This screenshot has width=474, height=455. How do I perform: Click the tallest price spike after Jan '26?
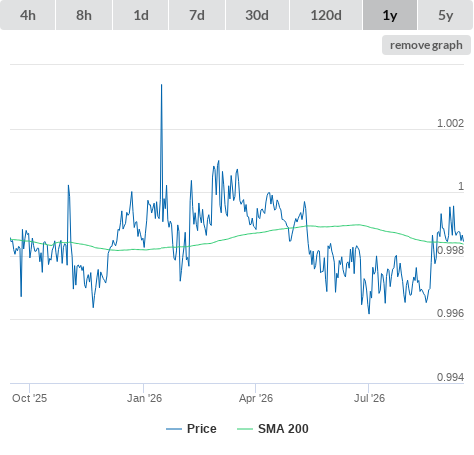click(162, 85)
